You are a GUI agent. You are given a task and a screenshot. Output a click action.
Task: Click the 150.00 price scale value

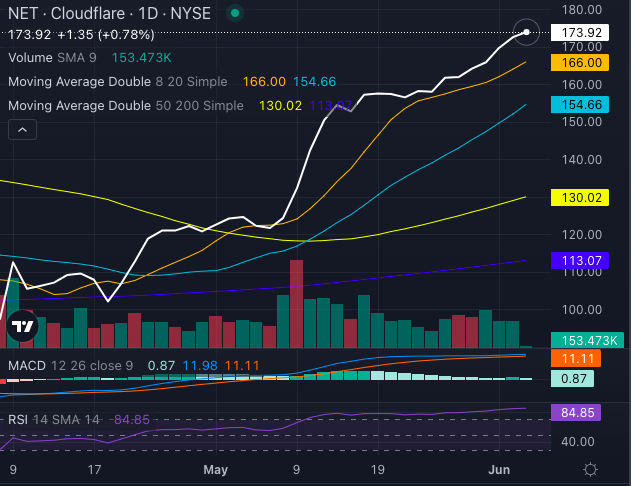point(582,122)
